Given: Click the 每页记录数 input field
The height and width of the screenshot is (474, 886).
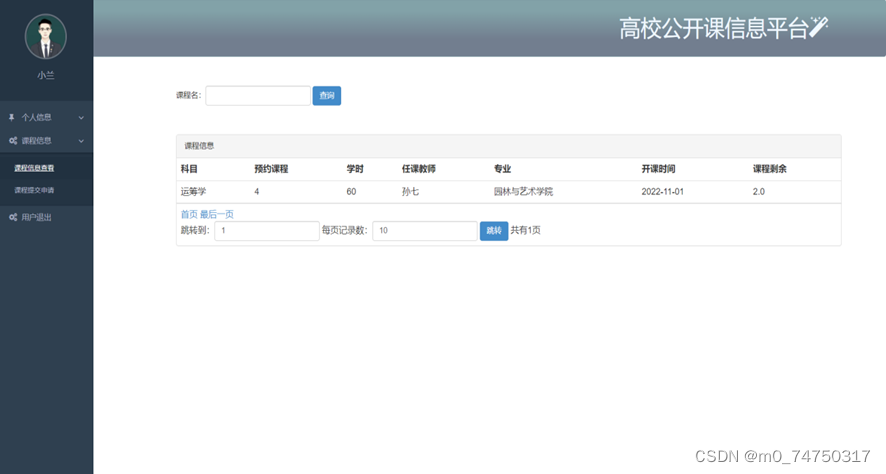Looking at the screenshot, I should click(425, 231).
